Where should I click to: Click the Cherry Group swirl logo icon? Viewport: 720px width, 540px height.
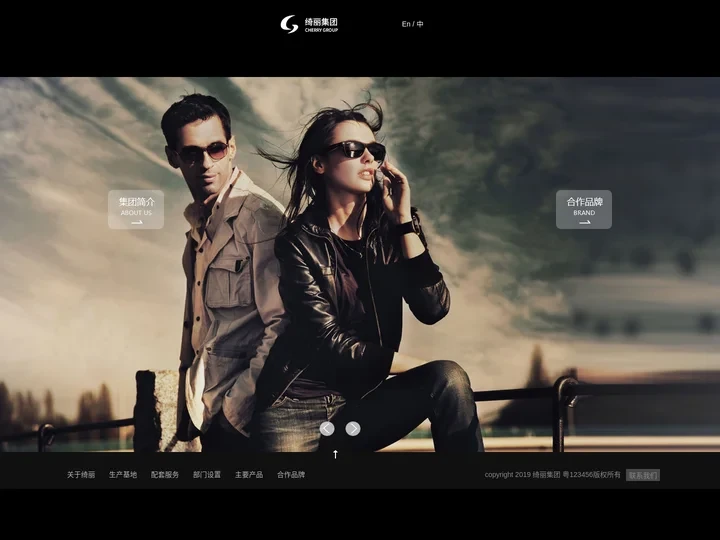coord(289,24)
